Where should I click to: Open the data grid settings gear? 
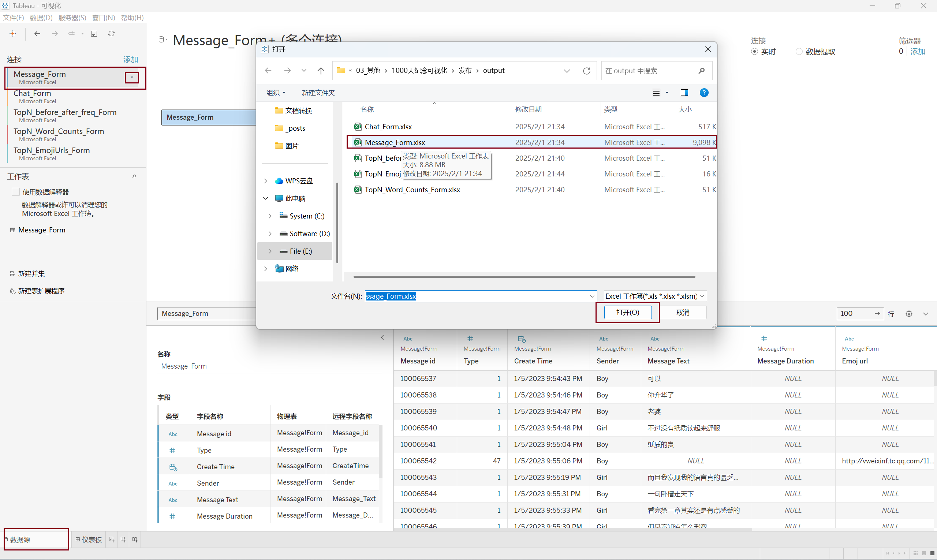click(x=909, y=314)
